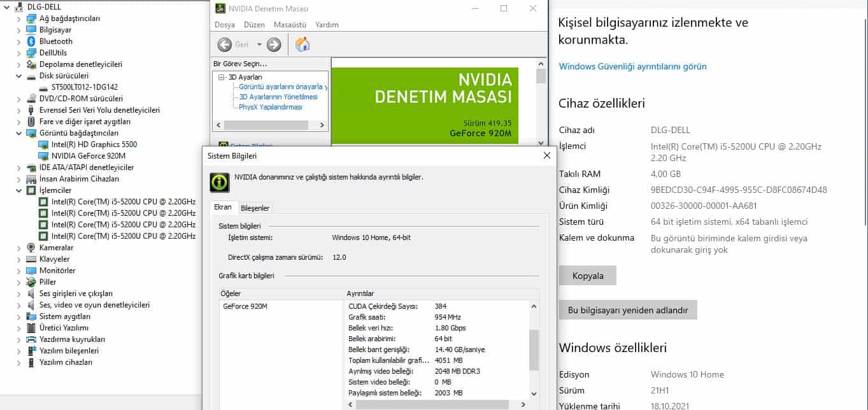Click the Bilgisayar computer icon in device tree

click(31, 30)
